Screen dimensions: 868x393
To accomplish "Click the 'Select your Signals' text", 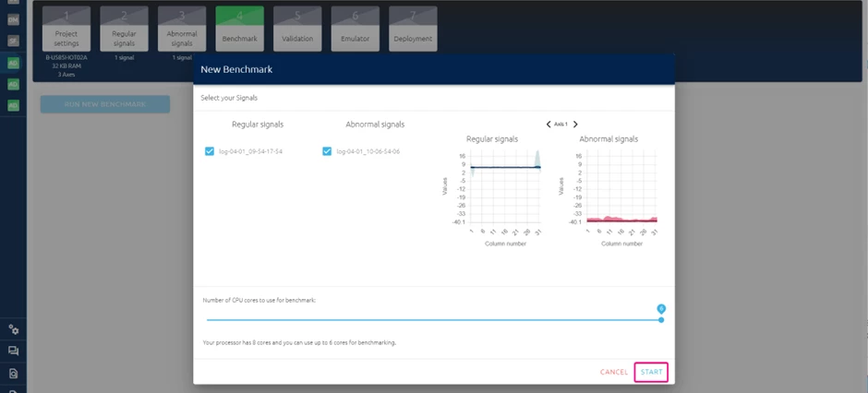I will (x=229, y=98).
